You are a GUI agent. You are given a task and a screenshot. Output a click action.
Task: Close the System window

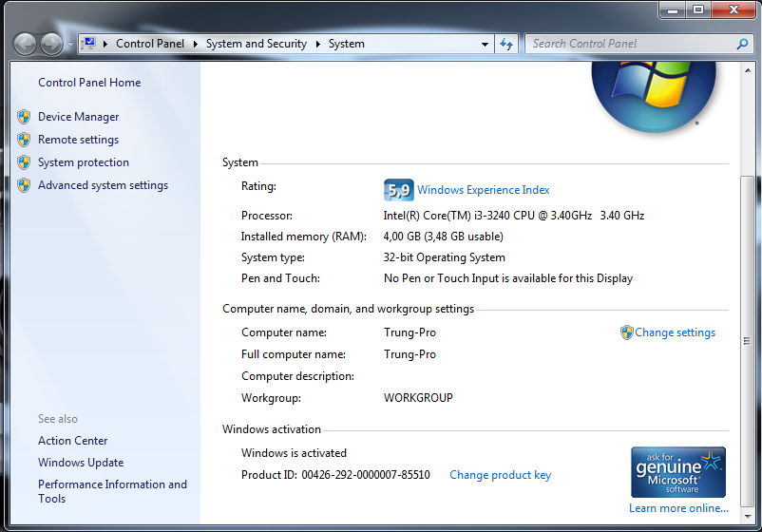coord(733,9)
